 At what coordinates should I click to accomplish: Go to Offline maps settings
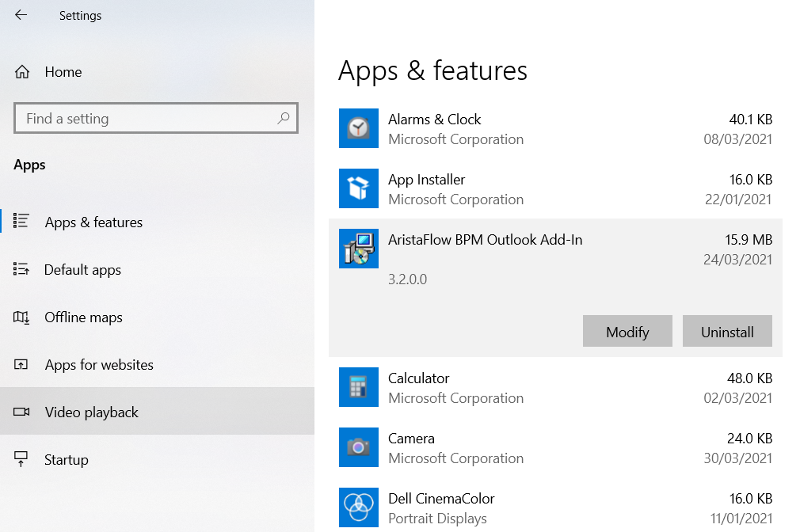(x=157, y=317)
